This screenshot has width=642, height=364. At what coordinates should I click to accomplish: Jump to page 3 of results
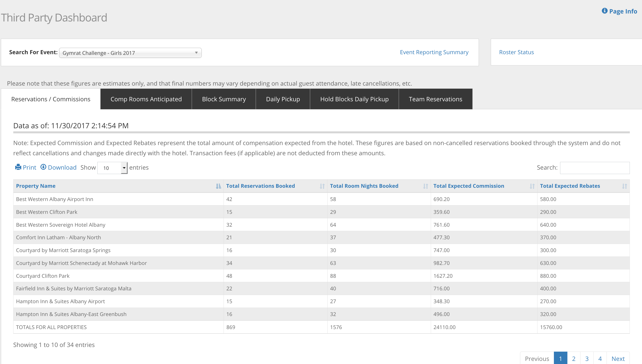click(x=587, y=358)
